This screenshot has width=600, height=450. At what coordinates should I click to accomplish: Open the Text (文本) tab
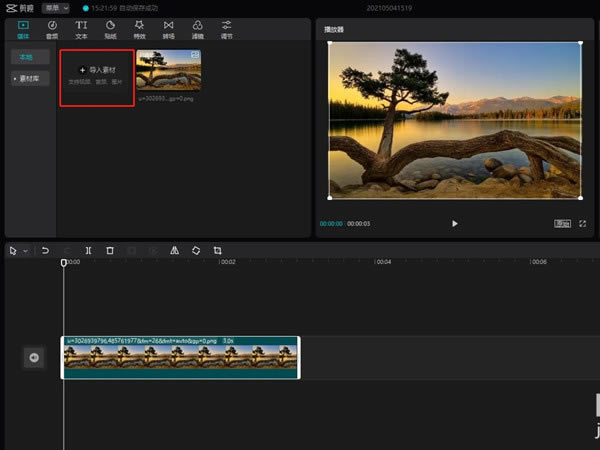(x=81, y=28)
